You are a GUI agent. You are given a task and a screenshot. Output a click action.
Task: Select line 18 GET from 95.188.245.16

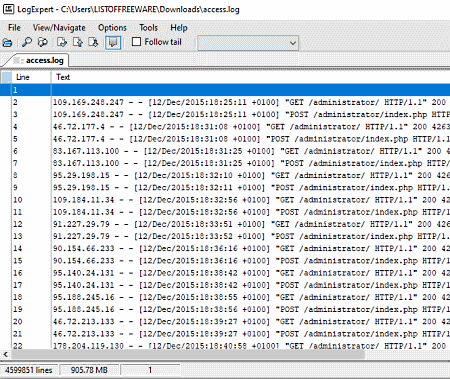[x=225, y=297]
